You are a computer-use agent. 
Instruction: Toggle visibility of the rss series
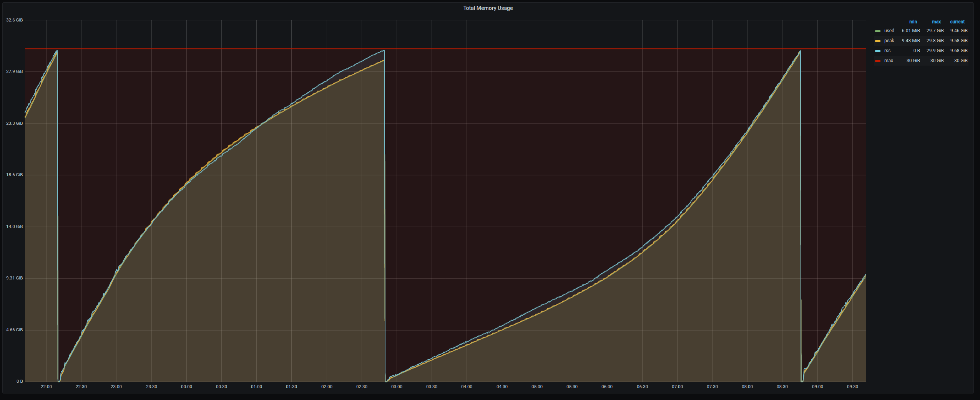pyautogui.click(x=888, y=50)
